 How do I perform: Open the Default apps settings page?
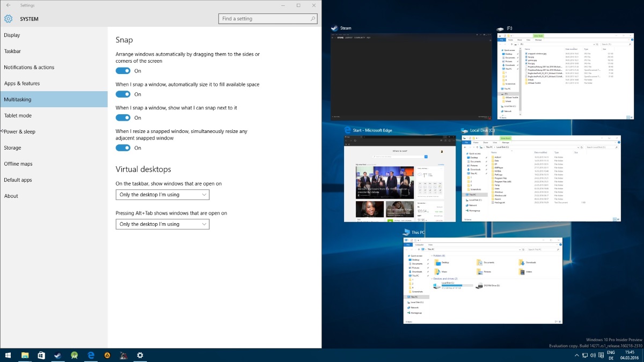18,180
